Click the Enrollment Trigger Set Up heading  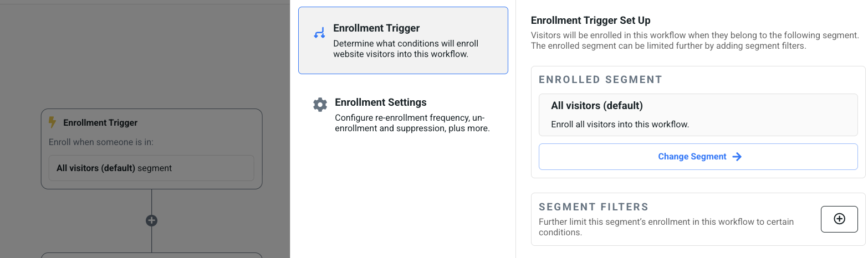click(591, 20)
